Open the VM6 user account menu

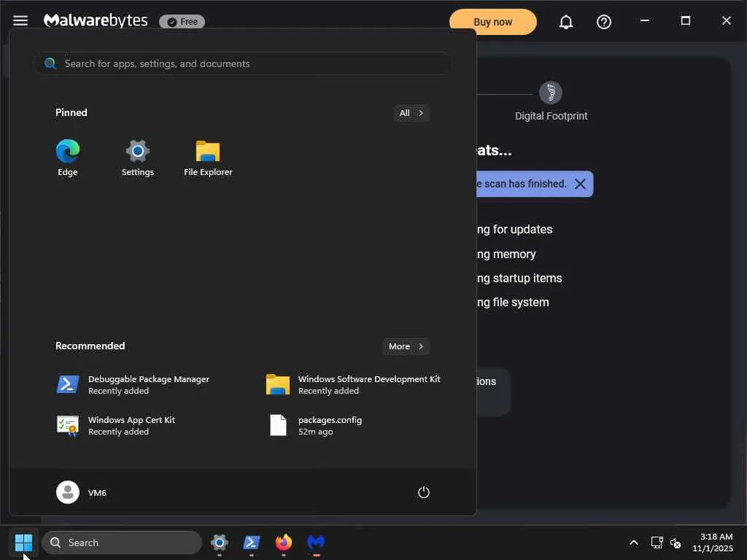pyautogui.click(x=82, y=492)
